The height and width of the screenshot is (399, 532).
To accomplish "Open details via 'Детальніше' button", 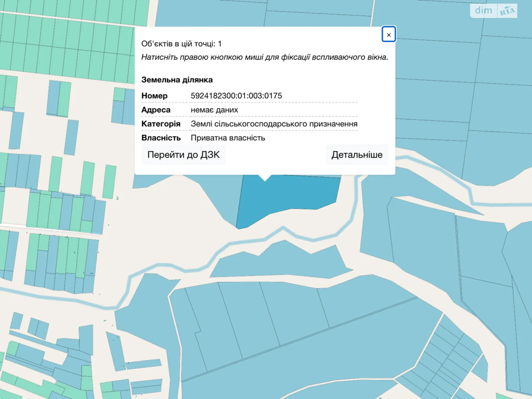I will 357,155.
